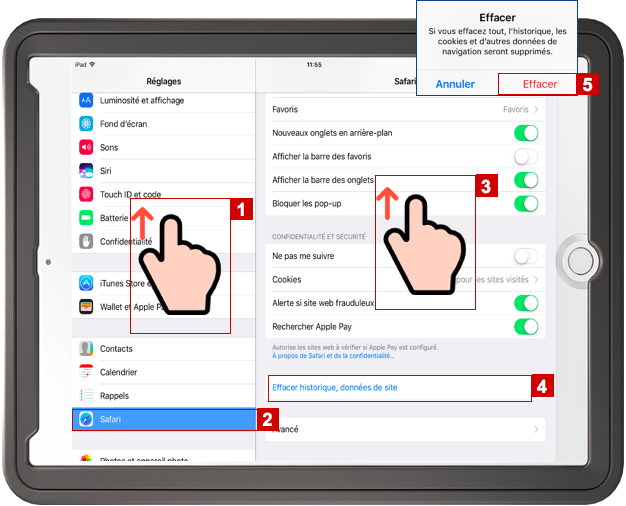Tap Effacer to confirm clearing

coord(539,84)
